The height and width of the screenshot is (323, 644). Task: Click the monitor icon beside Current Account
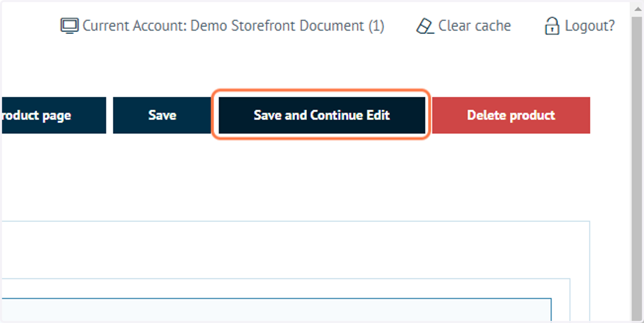(x=70, y=26)
